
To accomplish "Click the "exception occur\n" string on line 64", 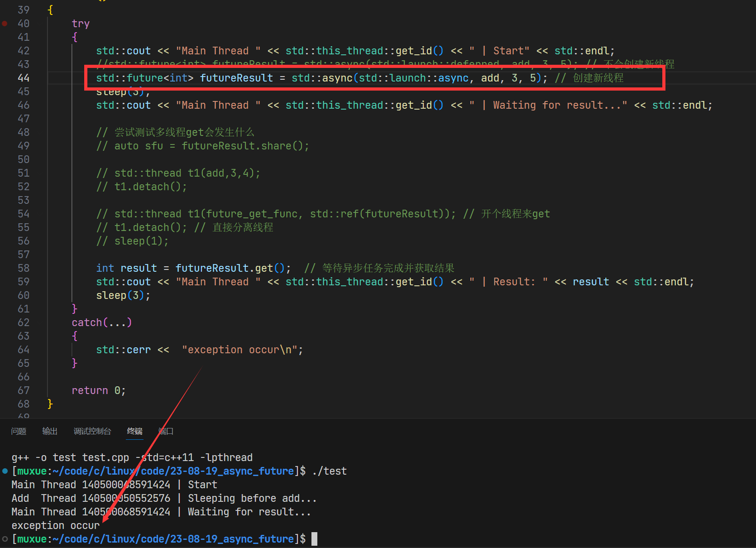I will [239, 350].
